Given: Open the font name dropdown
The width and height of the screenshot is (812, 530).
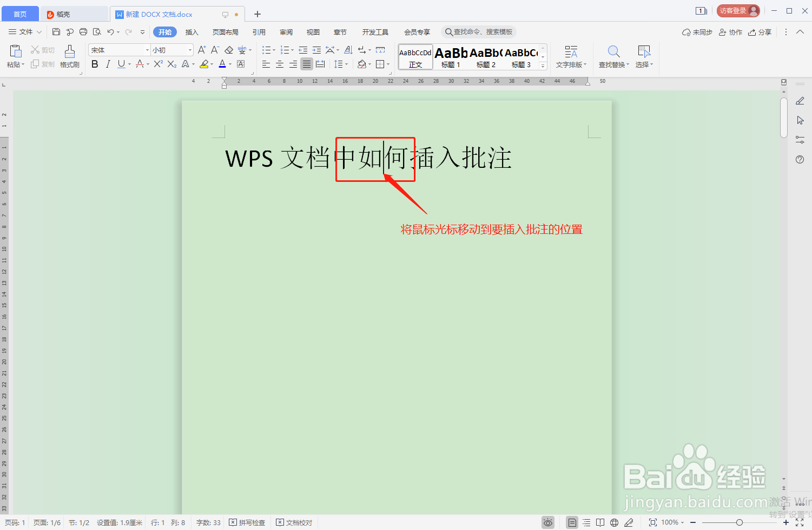Looking at the screenshot, I should click(147, 50).
